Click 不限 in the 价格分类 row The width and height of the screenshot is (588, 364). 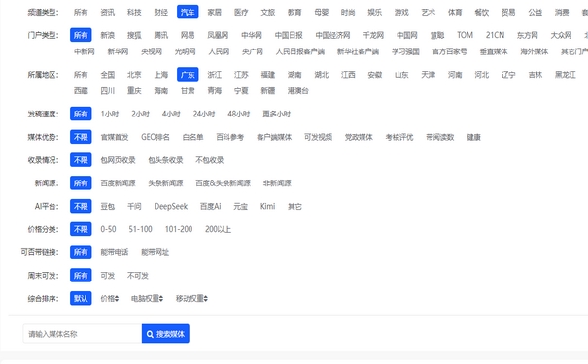pos(81,229)
